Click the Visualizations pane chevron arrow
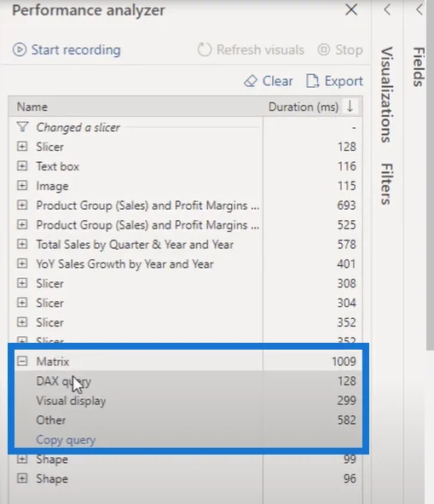This screenshot has height=504, width=434. pos(387,9)
